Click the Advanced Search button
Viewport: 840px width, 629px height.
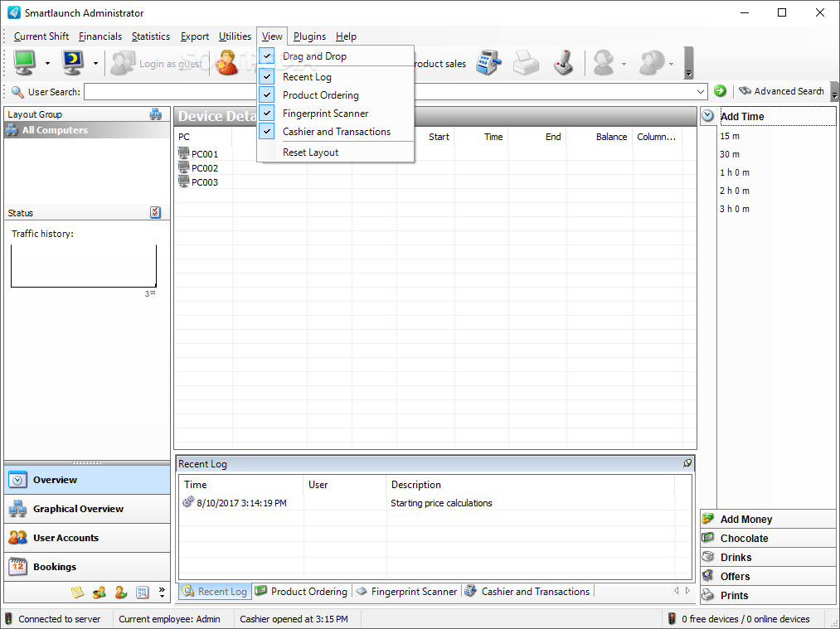point(782,91)
